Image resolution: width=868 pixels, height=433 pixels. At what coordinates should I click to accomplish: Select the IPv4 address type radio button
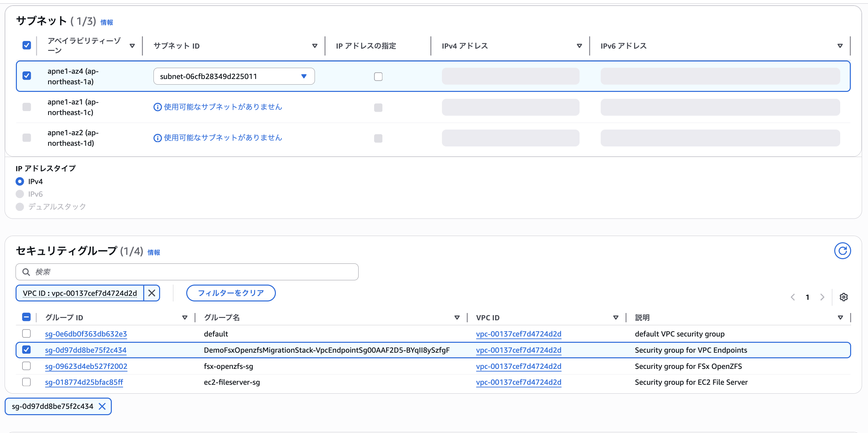[x=20, y=181]
